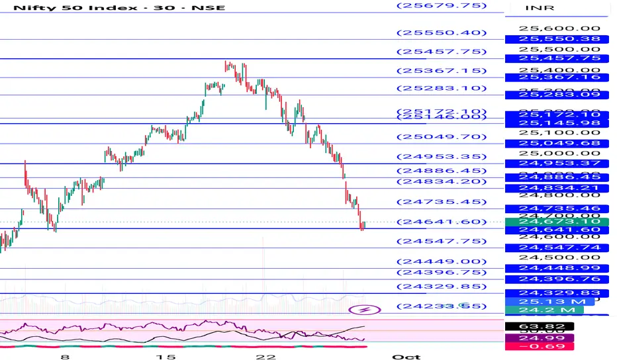This screenshot has height=364, width=617.
Task: Click the line label (24449.00)
Action: (x=442, y=261)
